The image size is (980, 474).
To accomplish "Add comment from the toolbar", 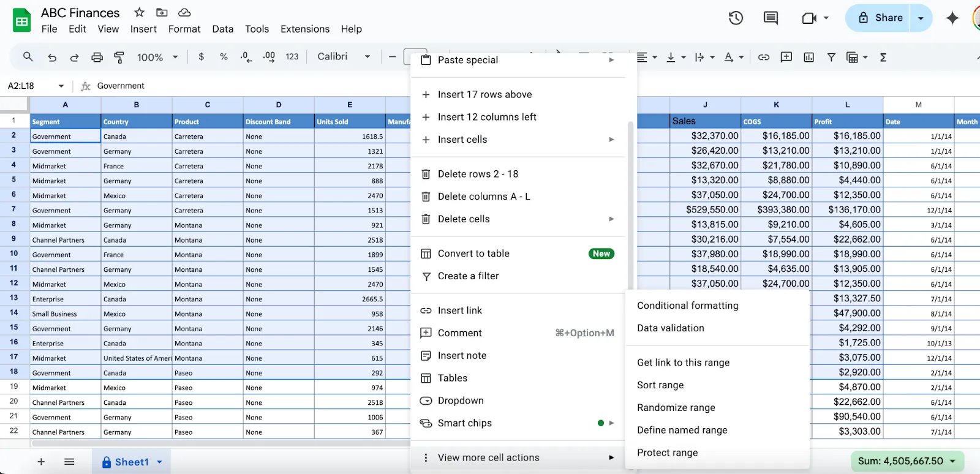I will tap(786, 57).
